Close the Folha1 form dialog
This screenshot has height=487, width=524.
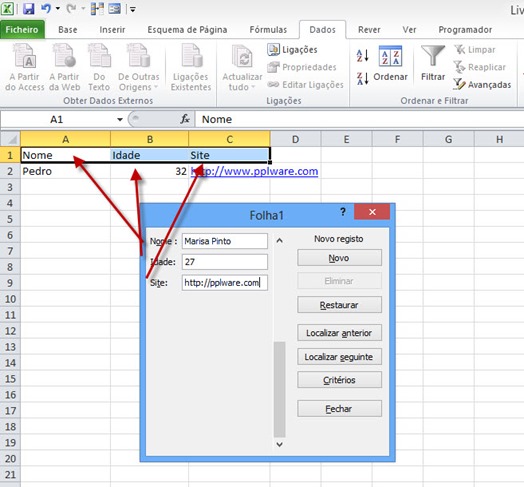(x=372, y=212)
